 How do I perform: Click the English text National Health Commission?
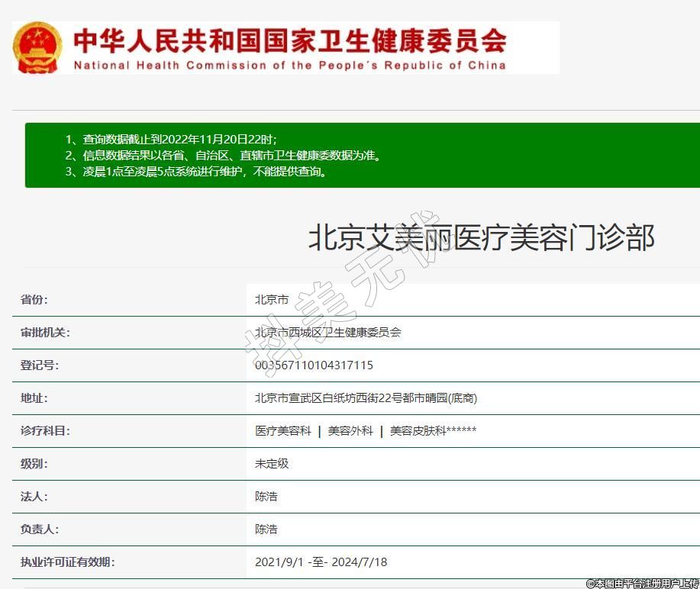click(289, 66)
